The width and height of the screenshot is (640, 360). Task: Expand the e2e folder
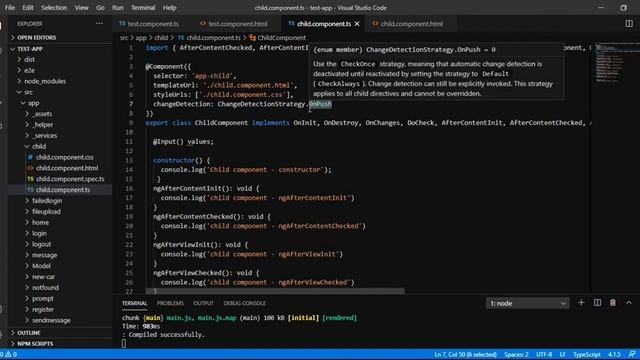(60, 70)
